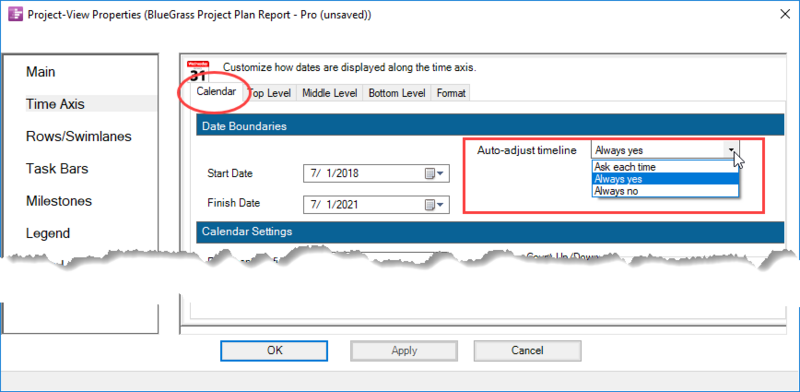The height and width of the screenshot is (392, 800).
Task: Switch to the Calendar tab
Action: pyautogui.click(x=216, y=92)
